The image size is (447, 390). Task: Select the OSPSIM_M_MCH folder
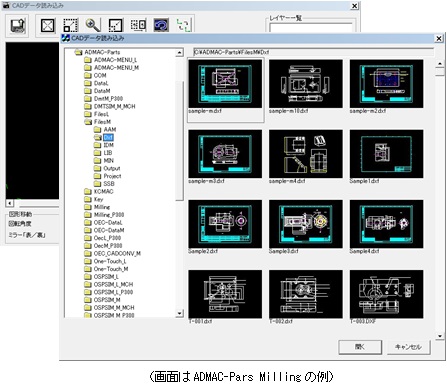(114, 307)
